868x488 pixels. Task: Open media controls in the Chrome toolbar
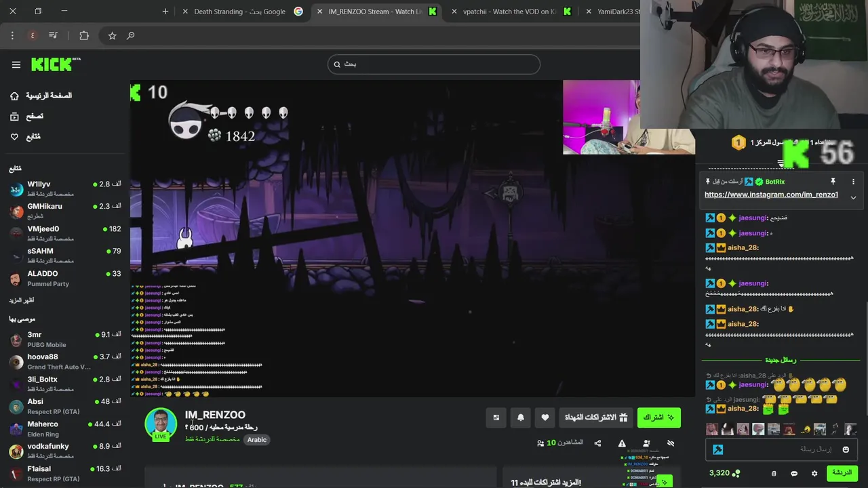(x=54, y=35)
